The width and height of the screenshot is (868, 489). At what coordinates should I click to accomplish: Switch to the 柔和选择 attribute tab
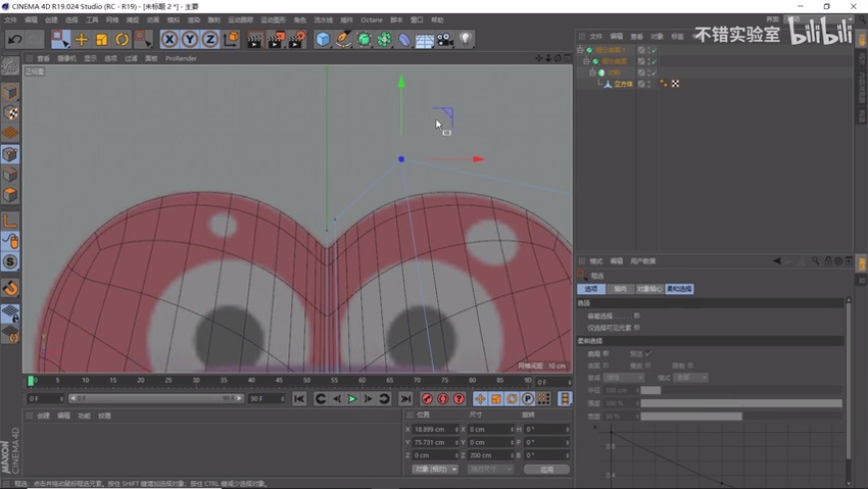679,289
